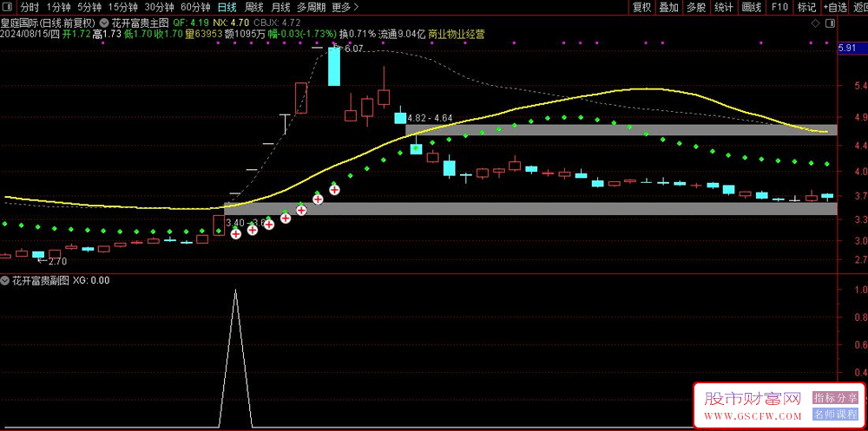
Task: Click the diamond icon at chart top-right
Action: pos(815,23)
